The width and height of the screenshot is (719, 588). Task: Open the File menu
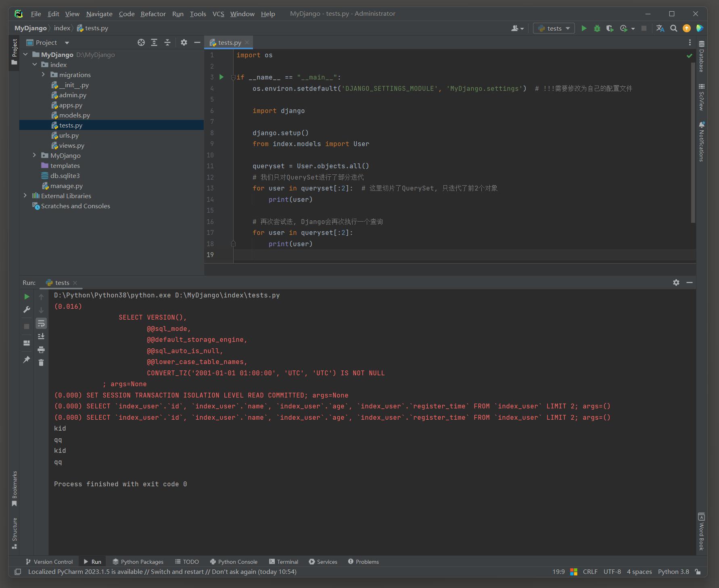(x=36, y=14)
